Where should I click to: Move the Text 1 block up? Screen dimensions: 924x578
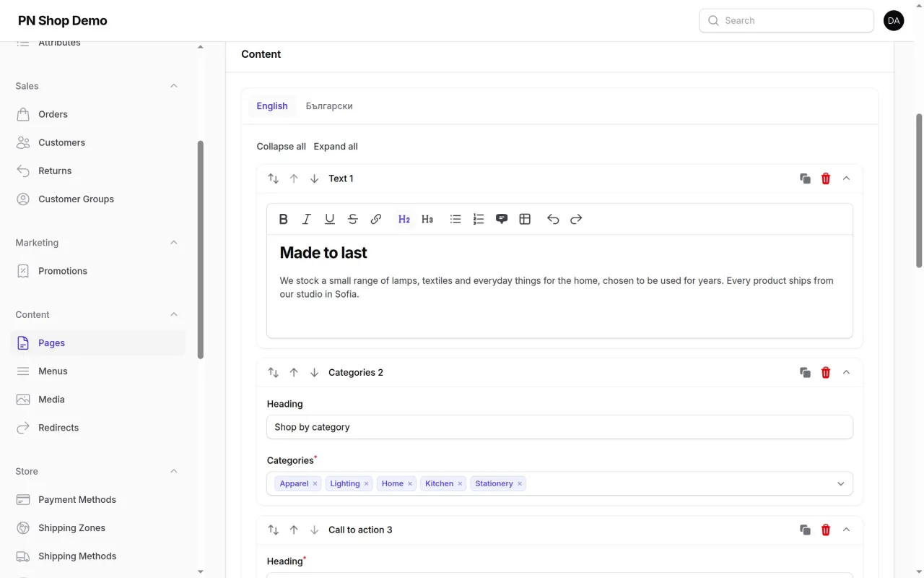pyautogui.click(x=294, y=178)
